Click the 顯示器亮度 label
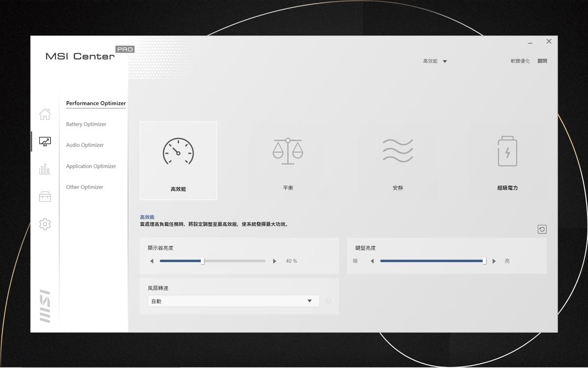 [161, 248]
